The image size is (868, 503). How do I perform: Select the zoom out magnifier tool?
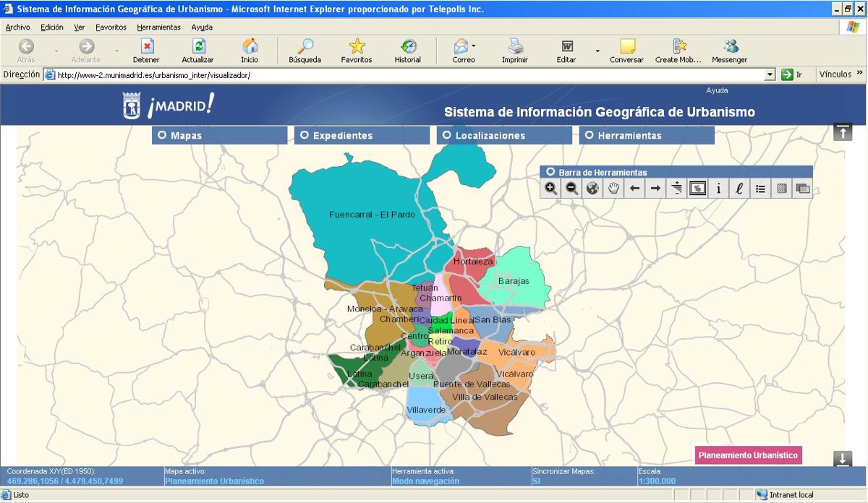point(571,189)
